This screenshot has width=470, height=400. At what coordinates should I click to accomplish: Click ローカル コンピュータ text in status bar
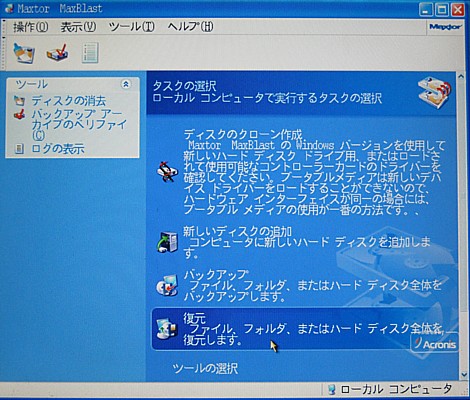(x=396, y=389)
